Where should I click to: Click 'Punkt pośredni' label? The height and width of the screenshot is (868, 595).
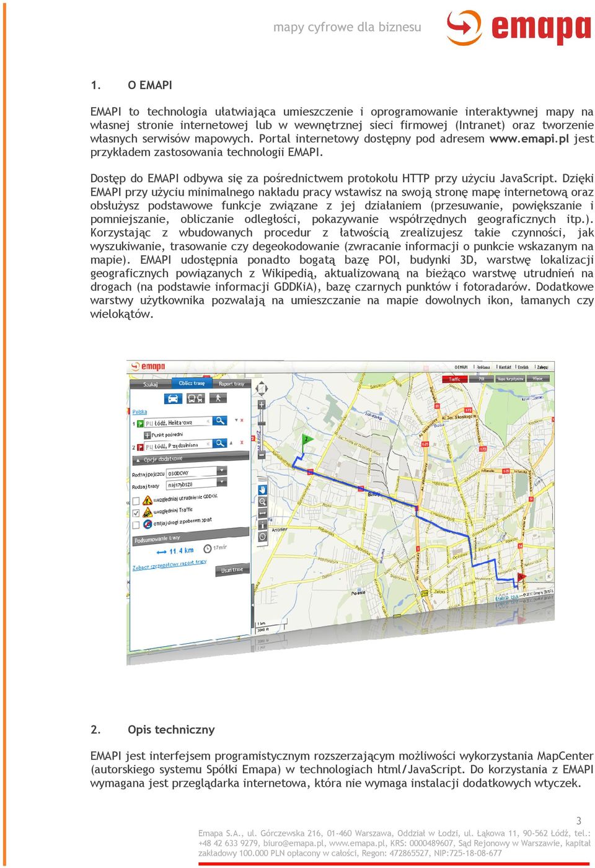click(167, 435)
